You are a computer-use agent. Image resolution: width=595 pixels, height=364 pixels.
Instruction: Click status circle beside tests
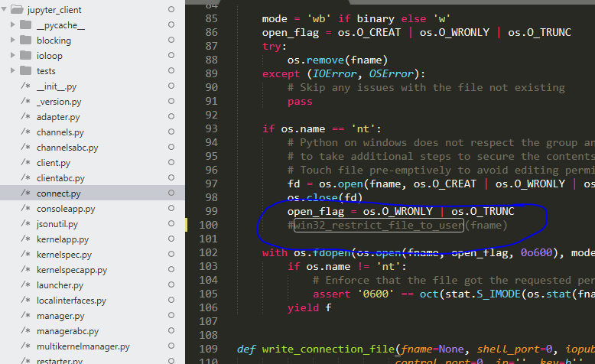(x=171, y=70)
